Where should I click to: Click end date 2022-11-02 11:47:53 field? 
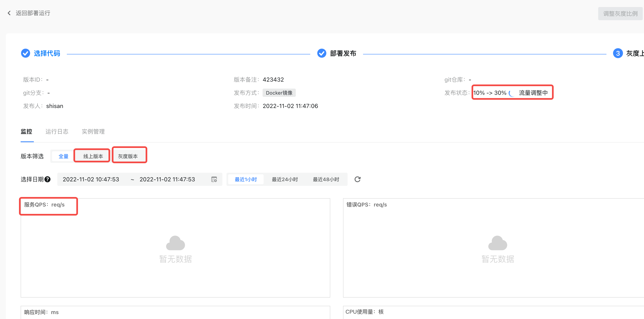coord(167,179)
